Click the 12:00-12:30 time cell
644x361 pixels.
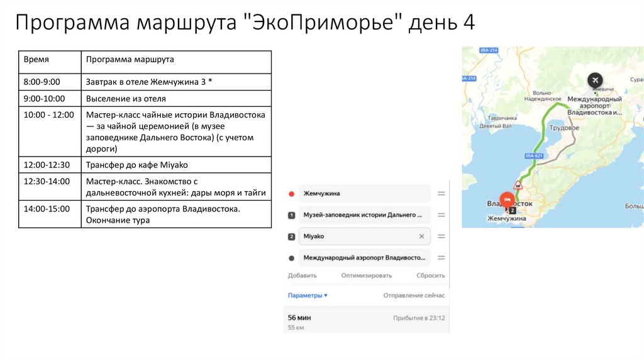coord(50,165)
